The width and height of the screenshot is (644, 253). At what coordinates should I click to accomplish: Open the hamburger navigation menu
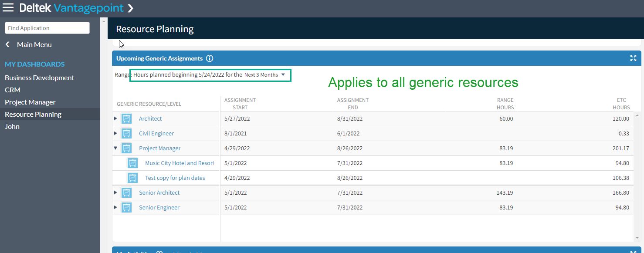pyautogui.click(x=8, y=8)
